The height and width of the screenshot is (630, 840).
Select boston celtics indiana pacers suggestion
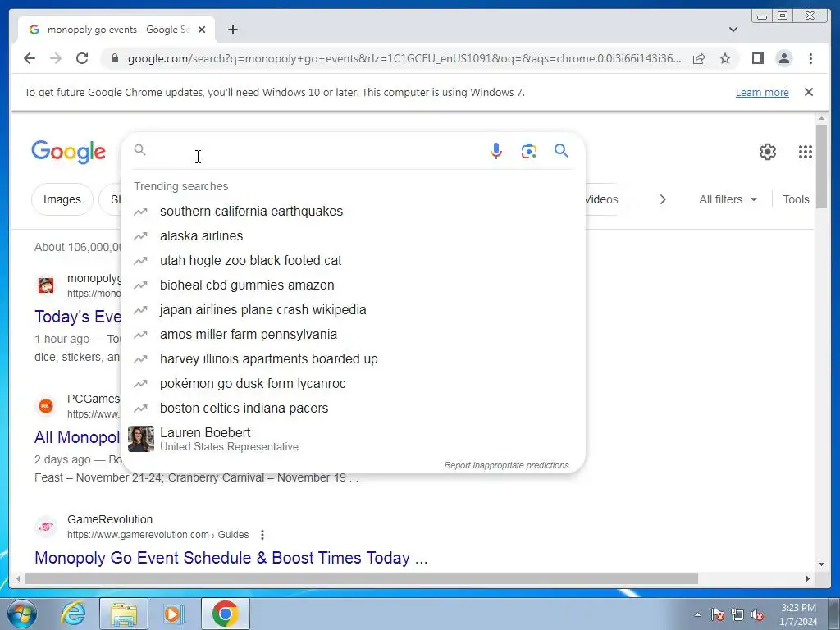coord(353,409)
